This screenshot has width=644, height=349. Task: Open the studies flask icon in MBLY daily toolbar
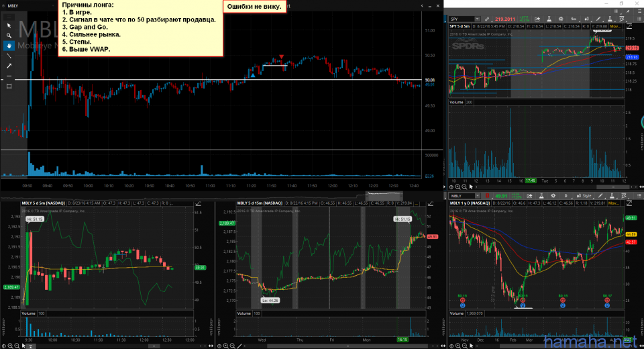[x=542, y=196]
